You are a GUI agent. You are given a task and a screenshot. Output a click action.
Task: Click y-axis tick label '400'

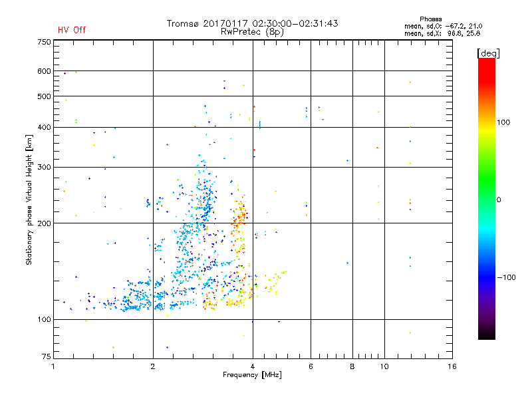(44, 127)
